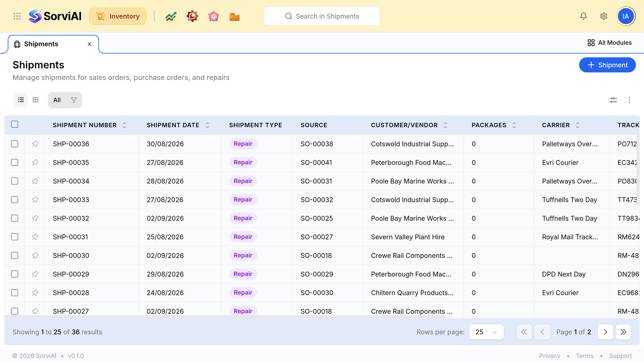
Task: Open All Modules view
Action: coord(609,43)
